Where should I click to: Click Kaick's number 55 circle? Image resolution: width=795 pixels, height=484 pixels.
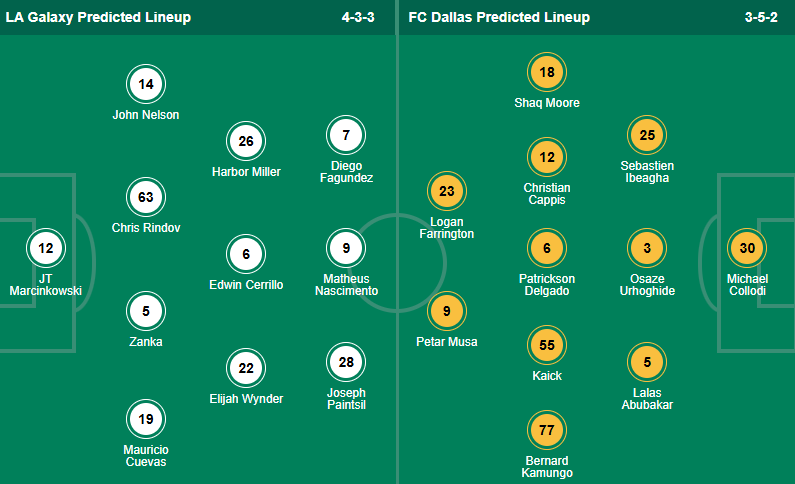pyautogui.click(x=547, y=346)
